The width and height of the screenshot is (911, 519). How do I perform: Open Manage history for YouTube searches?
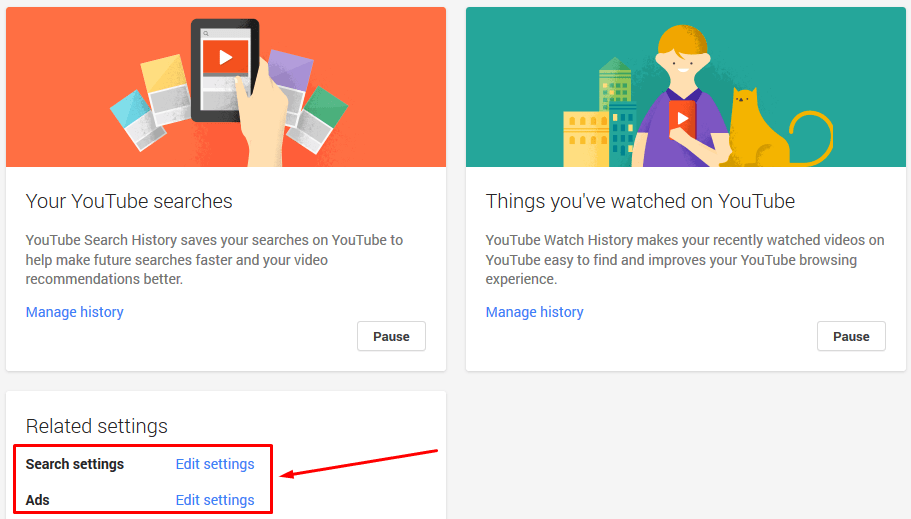click(x=74, y=312)
